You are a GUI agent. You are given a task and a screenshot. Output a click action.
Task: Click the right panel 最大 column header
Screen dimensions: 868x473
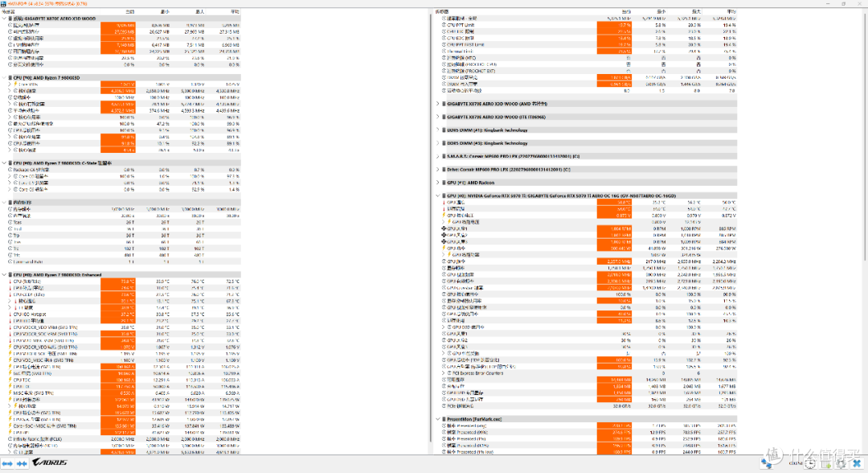[x=684, y=11]
